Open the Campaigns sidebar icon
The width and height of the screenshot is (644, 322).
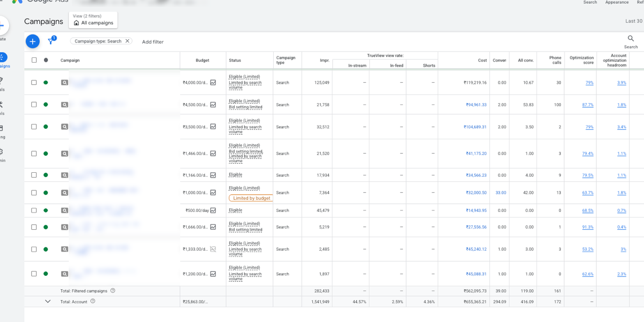coord(3,57)
